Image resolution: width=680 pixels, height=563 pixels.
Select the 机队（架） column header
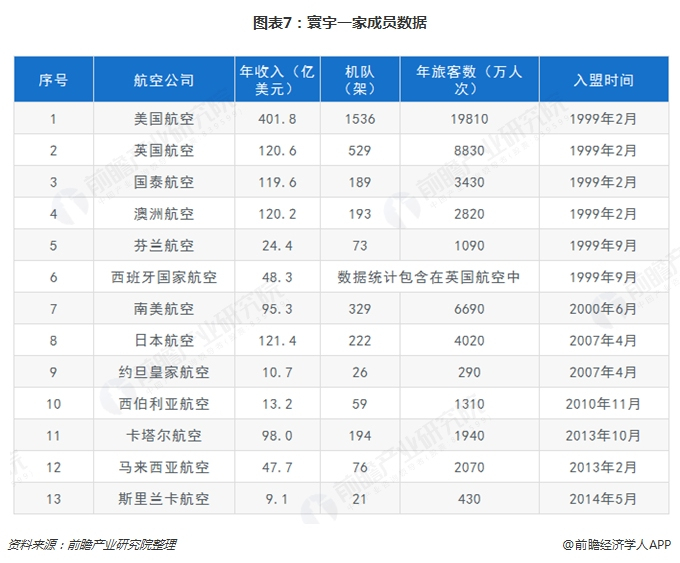pos(360,80)
